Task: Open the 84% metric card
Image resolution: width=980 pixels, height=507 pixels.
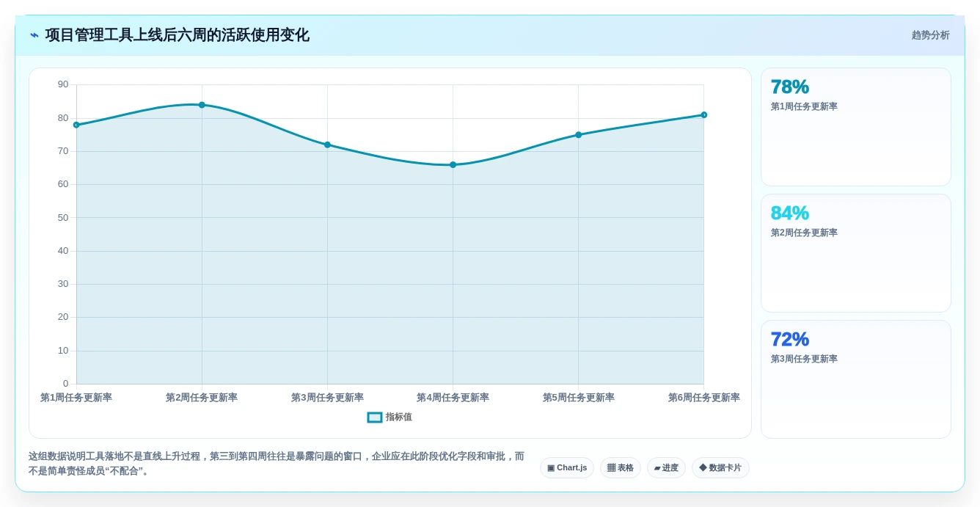Action: 856,253
